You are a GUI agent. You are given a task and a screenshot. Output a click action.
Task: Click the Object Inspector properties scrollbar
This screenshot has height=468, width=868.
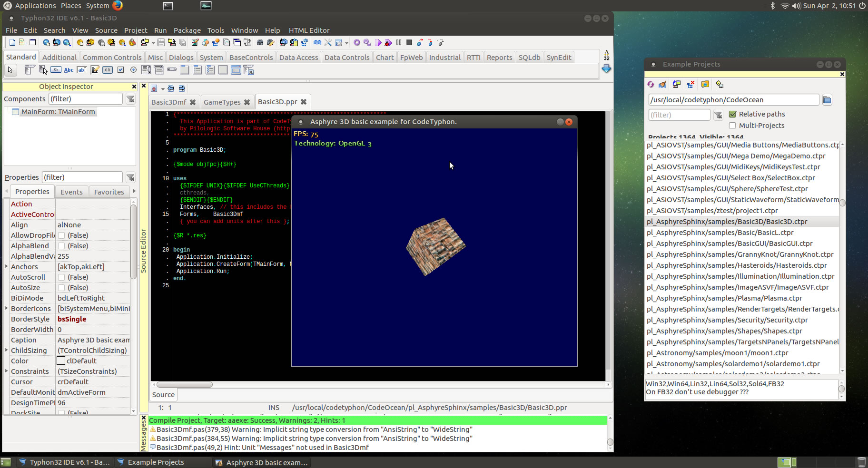[133, 242]
